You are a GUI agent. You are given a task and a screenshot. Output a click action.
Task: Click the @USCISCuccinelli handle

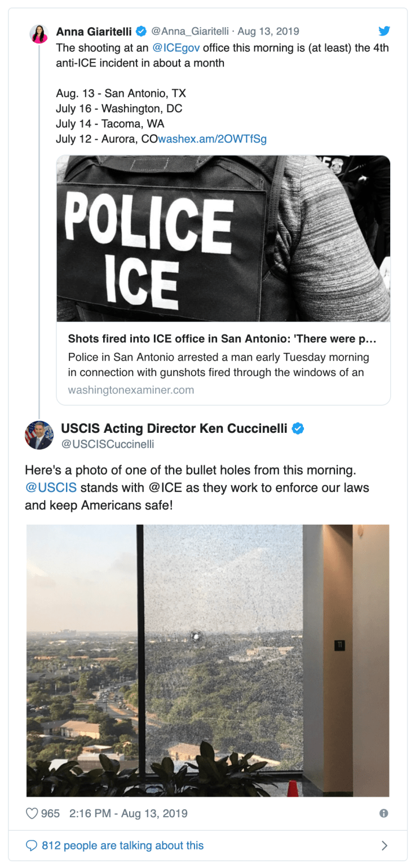pyautogui.click(x=107, y=444)
